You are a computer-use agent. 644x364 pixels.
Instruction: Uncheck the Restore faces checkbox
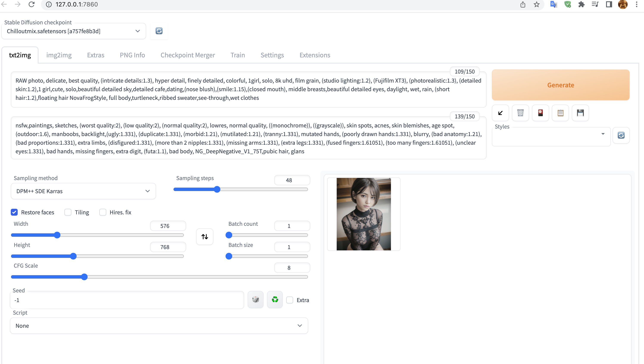tap(14, 212)
